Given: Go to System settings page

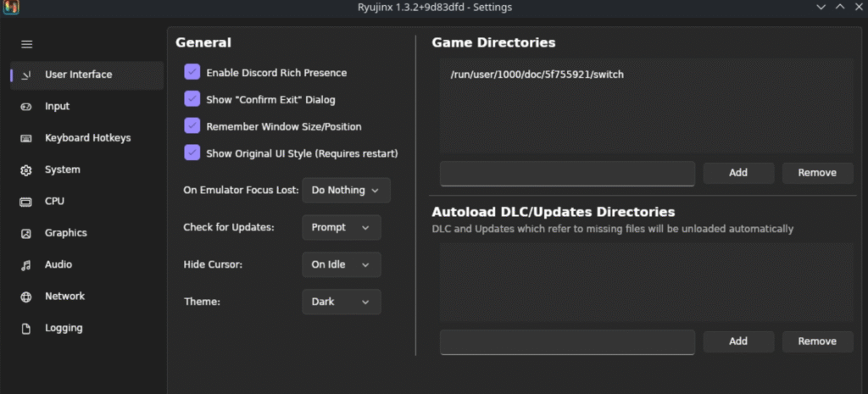Looking at the screenshot, I should (87, 169).
